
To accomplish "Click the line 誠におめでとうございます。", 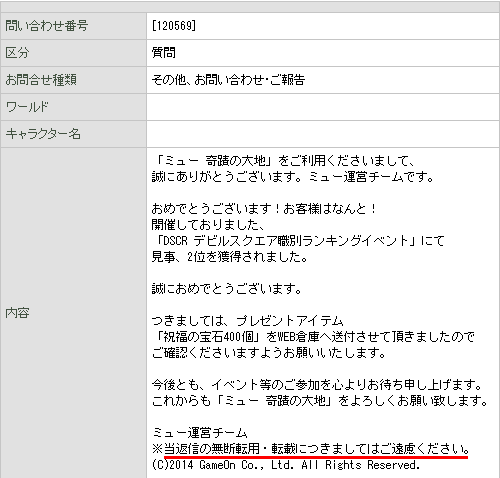I will [x=227, y=289].
